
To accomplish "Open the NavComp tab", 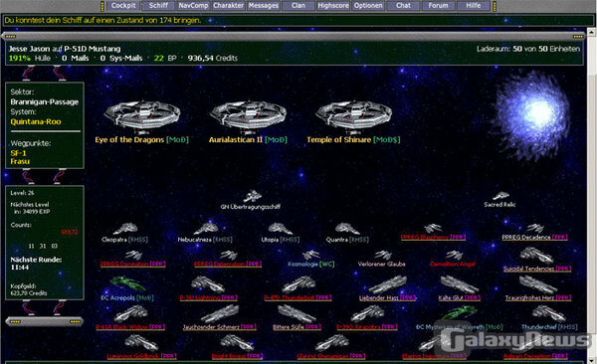I will tap(193, 5).
